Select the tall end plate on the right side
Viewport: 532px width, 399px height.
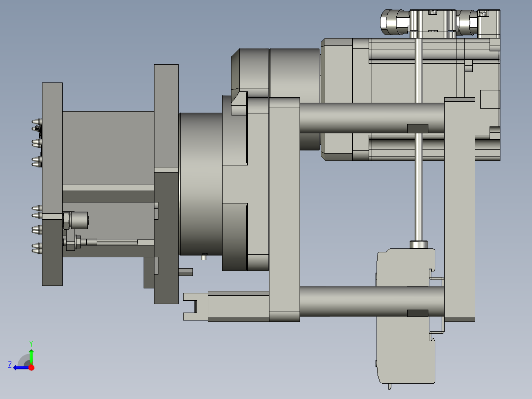click(x=460, y=209)
